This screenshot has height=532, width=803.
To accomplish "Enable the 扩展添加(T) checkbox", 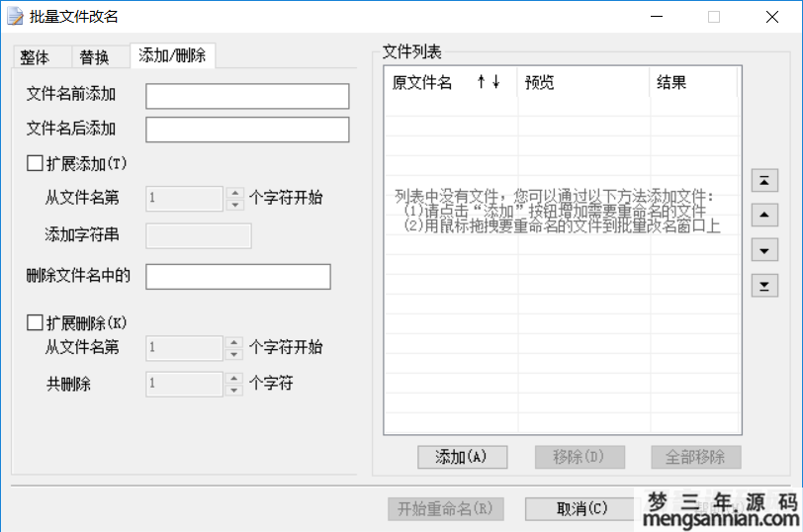I will point(35,163).
